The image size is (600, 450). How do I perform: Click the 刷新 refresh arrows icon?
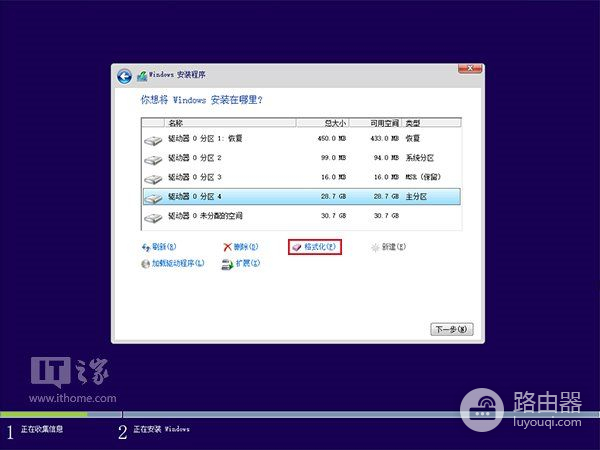pyautogui.click(x=146, y=248)
